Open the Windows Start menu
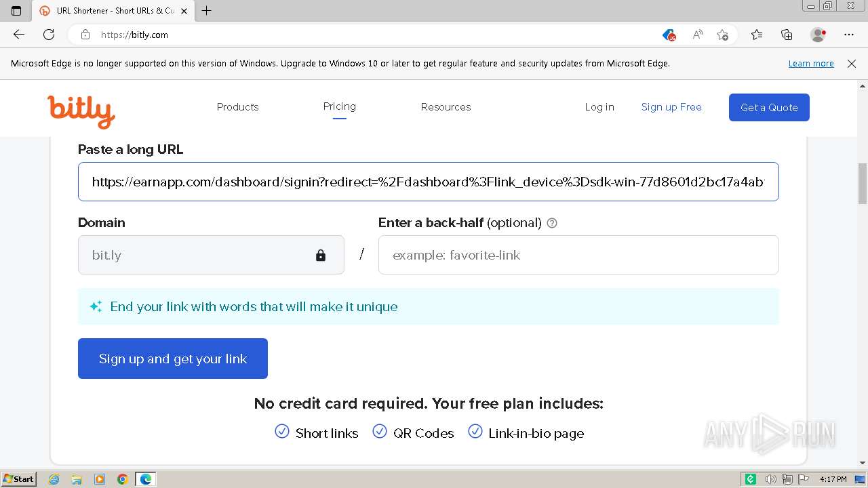 [x=18, y=479]
